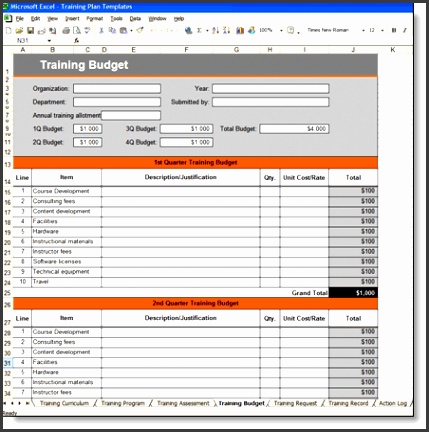Image resolution: width=429 pixels, height=432 pixels.
Task: Run the Spelling check icon
Action: (87, 31)
